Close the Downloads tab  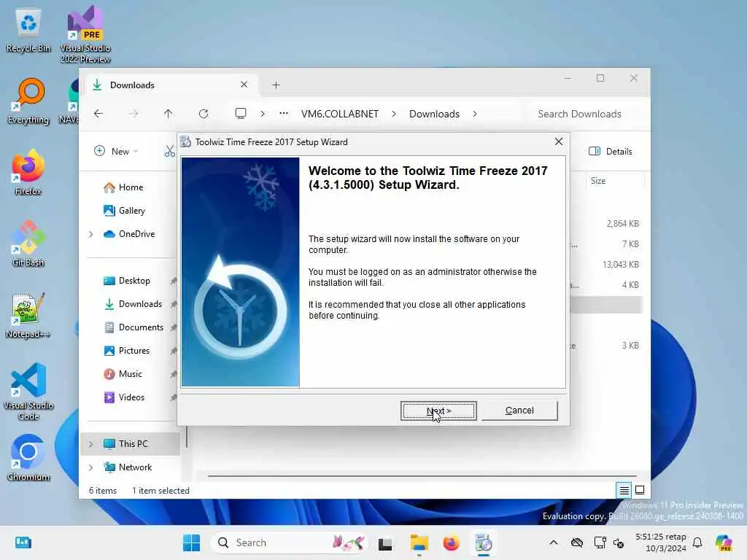coord(244,85)
